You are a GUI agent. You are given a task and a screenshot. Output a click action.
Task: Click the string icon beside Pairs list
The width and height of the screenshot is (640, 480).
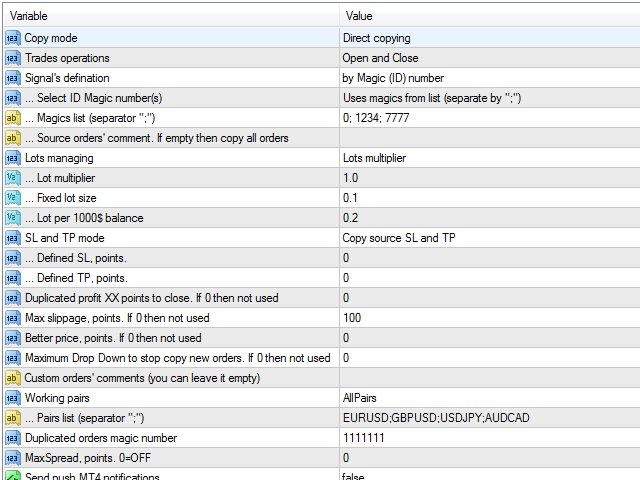pyautogui.click(x=12, y=418)
